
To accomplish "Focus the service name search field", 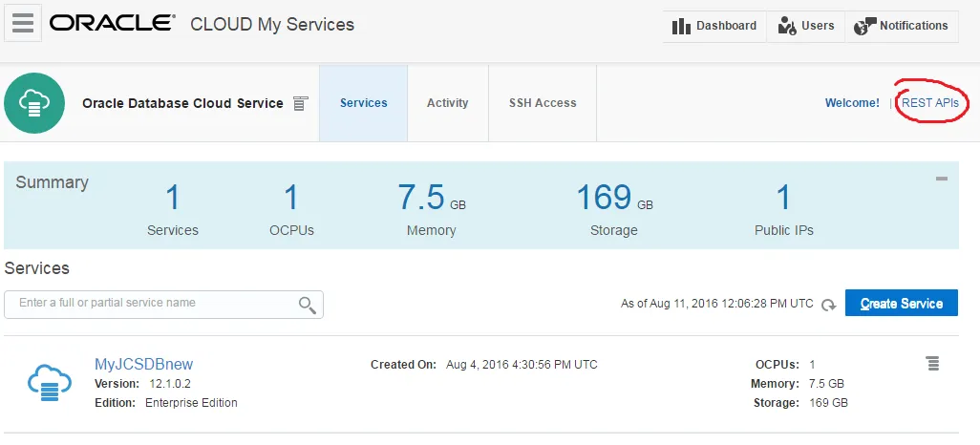I will 163,305.
